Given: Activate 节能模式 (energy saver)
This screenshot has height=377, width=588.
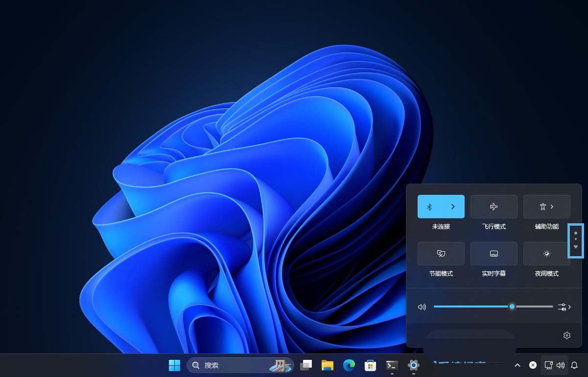Looking at the screenshot, I should point(441,253).
